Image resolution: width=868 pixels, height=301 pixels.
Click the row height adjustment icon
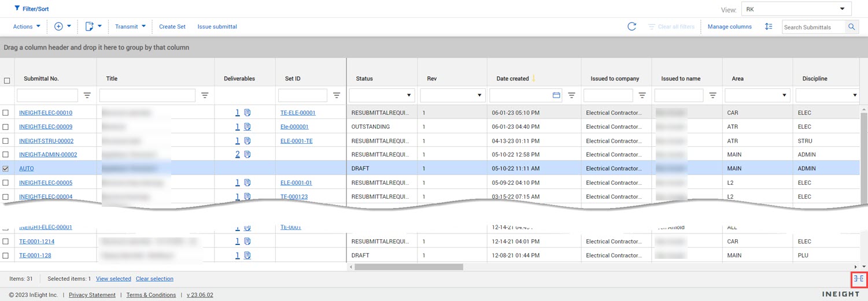[769, 27]
